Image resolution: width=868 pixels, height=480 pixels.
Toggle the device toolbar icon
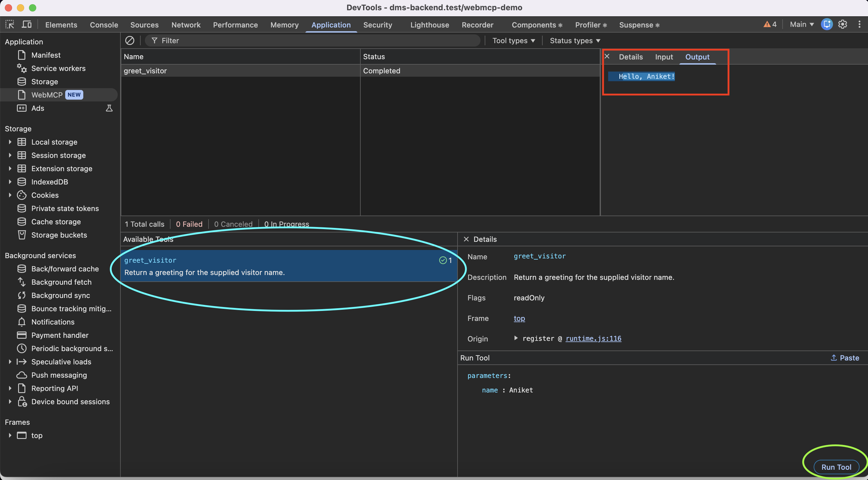tap(27, 25)
